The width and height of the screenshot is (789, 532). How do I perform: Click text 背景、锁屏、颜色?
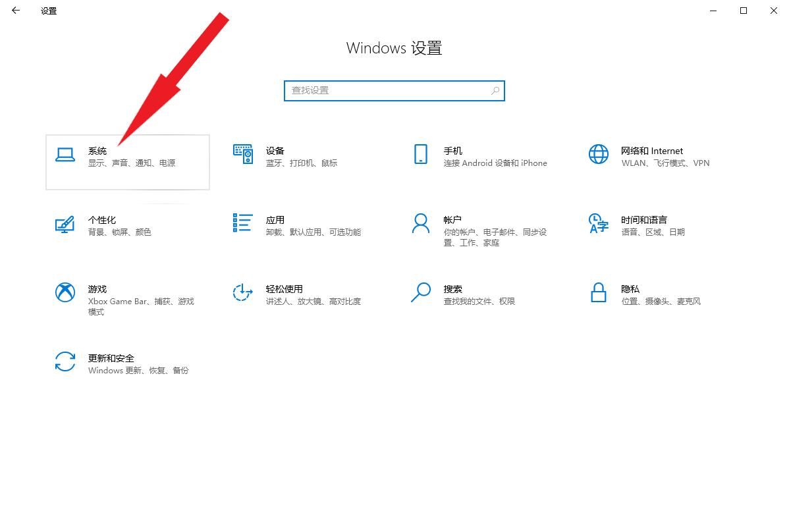[x=120, y=232]
